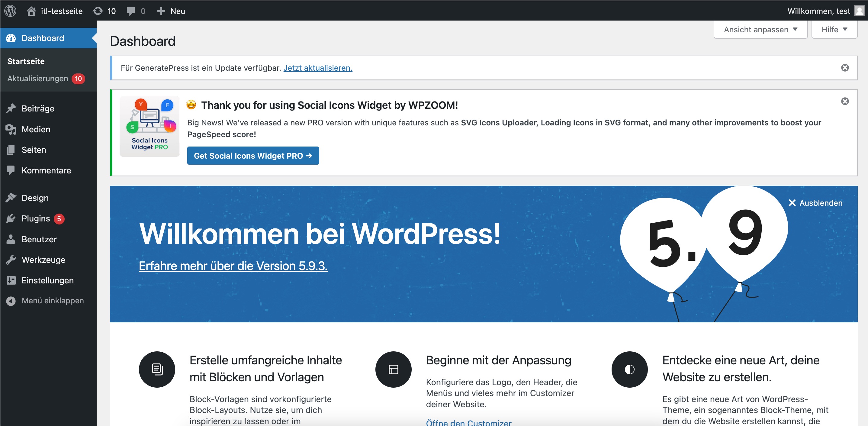The height and width of the screenshot is (426, 868).
Task: Click the Kommentare speech bubble icon
Action: pyautogui.click(x=11, y=170)
